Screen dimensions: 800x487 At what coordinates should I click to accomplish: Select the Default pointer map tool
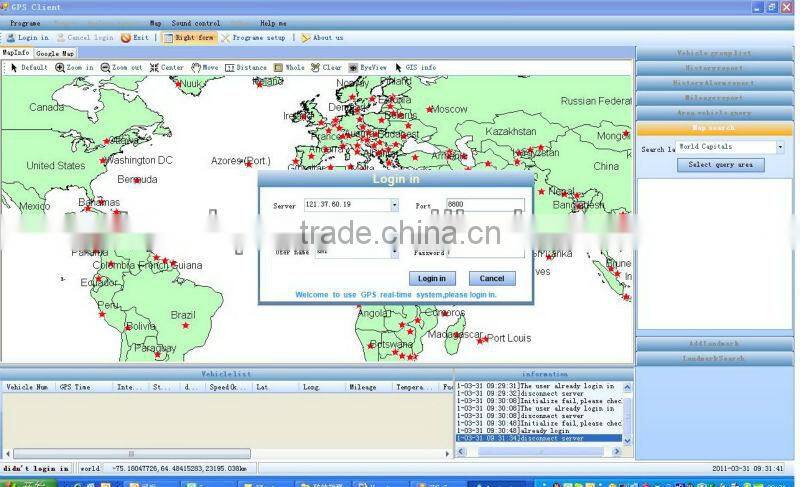29,67
